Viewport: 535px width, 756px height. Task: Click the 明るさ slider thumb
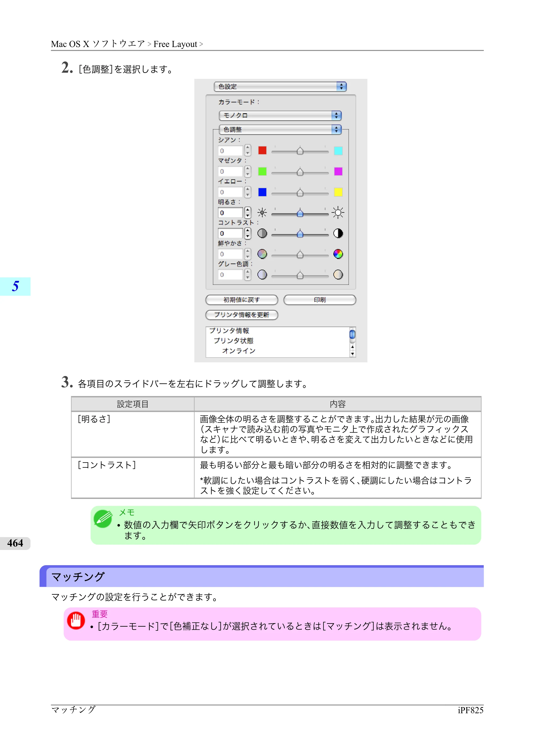coord(300,213)
